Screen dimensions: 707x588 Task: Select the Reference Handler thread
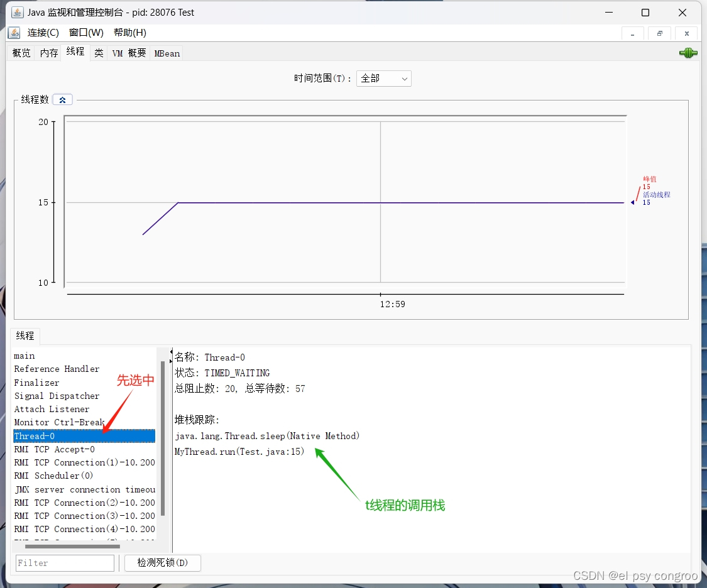click(84, 369)
